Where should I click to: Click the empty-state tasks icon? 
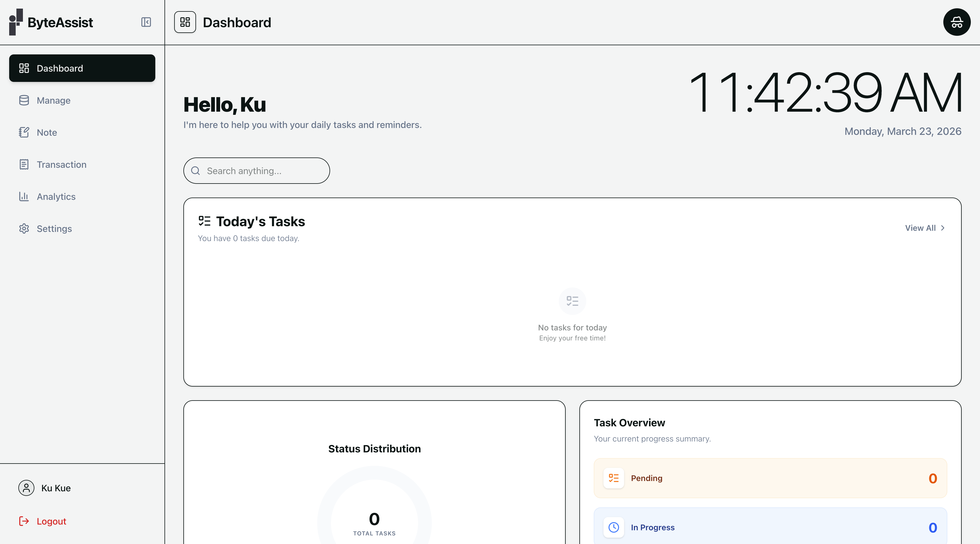(x=572, y=301)
